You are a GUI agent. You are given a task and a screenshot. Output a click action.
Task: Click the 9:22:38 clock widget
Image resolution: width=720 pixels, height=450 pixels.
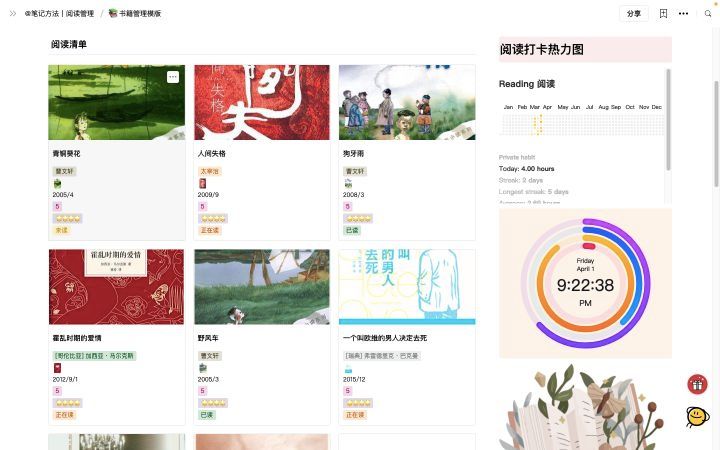tap(585, 283)
